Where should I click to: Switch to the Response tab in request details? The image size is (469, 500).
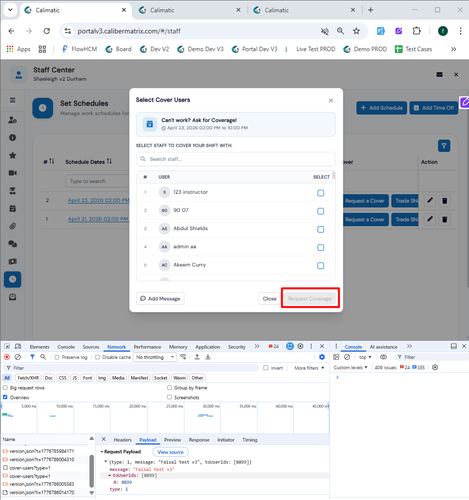click(x=199, y=440)
